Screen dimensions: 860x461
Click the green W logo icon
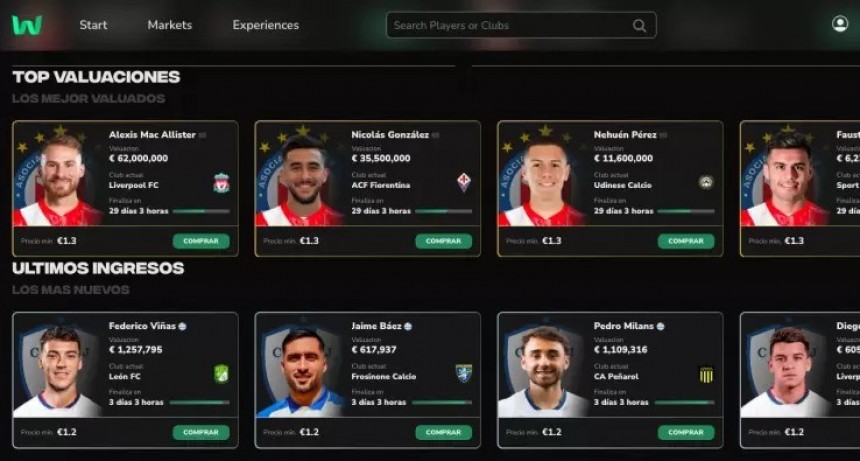tap(27, 25)
